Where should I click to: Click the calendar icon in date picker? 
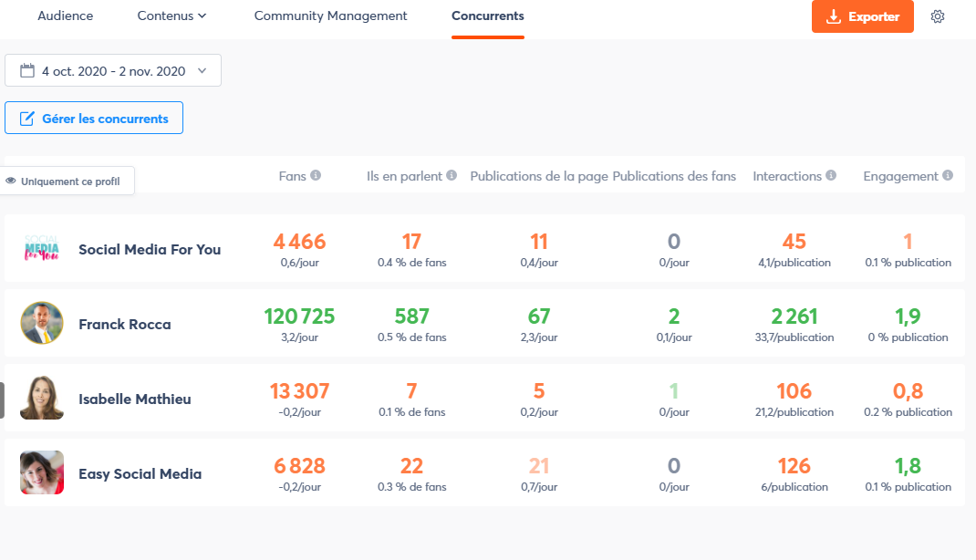(26, 71)
